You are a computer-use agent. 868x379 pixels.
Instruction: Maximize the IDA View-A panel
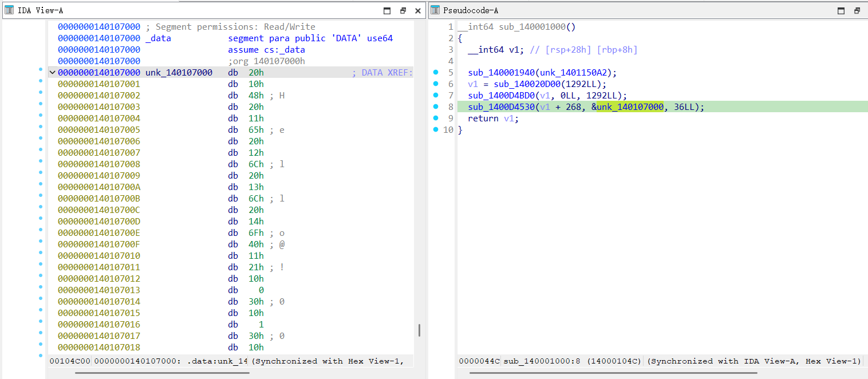pyautogui.click(x=387, y=10)
